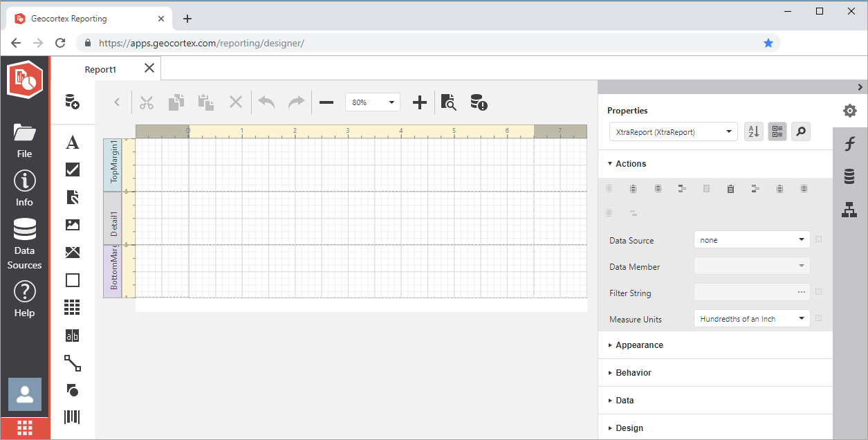Switch to the Report1 tab
The image size is (868, 440).
[x=100, y=68]
